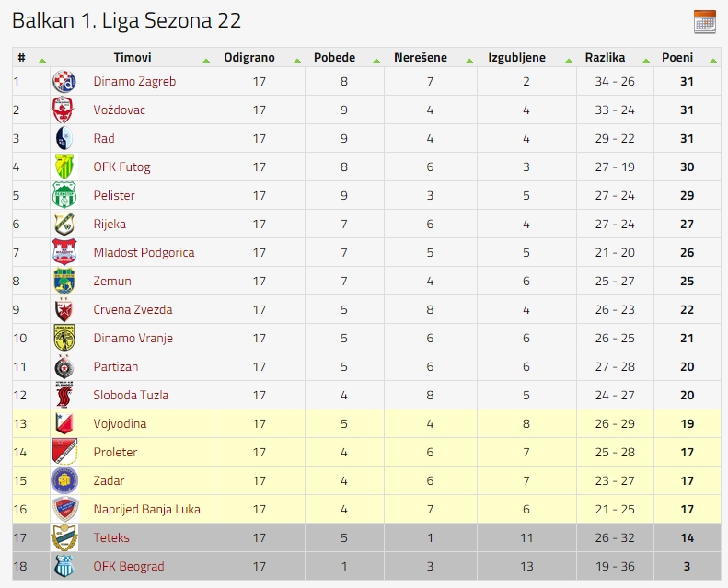Sort table by Poeni column arrow

coord(713,61)
